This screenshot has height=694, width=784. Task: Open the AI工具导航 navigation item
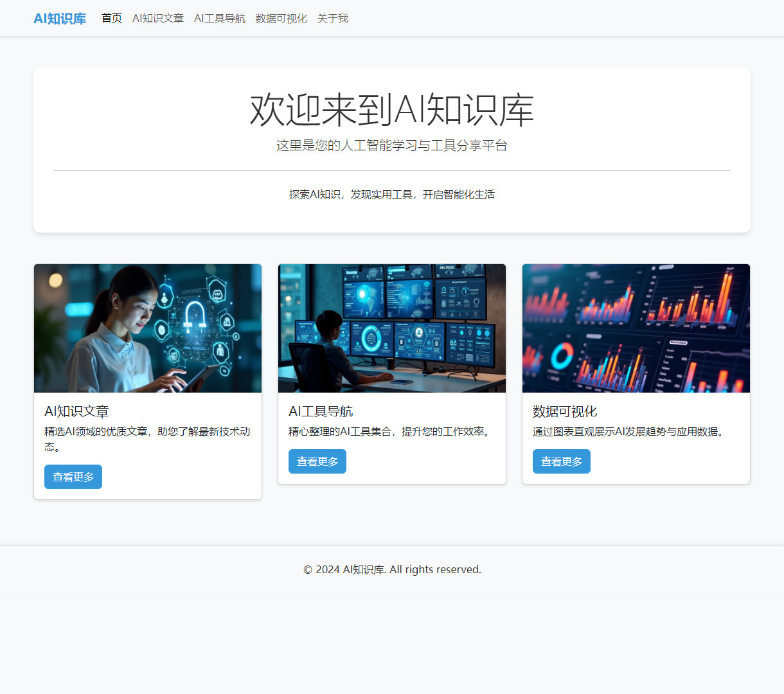[220, 18]
